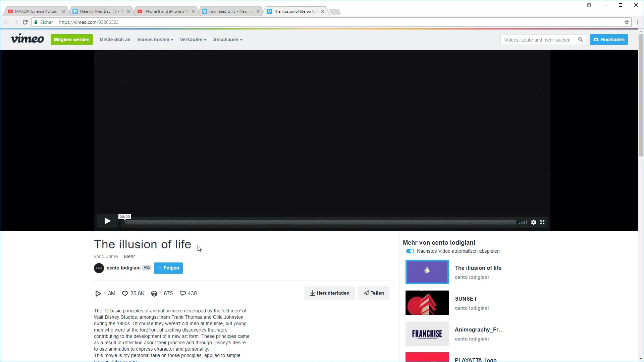
Task: Follow cento lodigiani with the Folgen button
Action: click(168, 268)
